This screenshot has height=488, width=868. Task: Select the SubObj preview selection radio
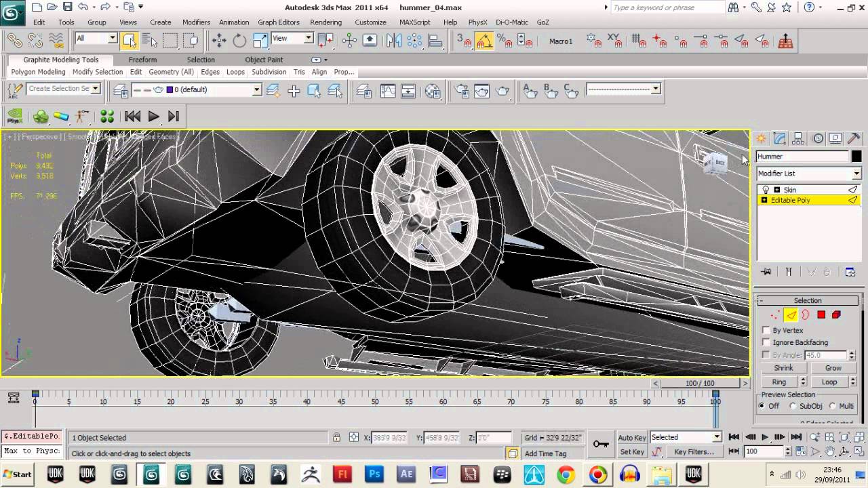[793, 406]
